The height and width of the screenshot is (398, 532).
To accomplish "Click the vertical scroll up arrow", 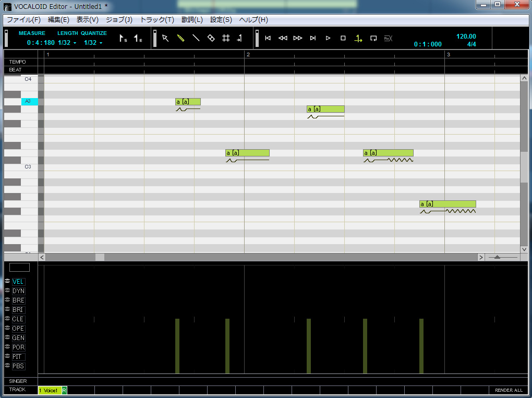I will [524, 78].
